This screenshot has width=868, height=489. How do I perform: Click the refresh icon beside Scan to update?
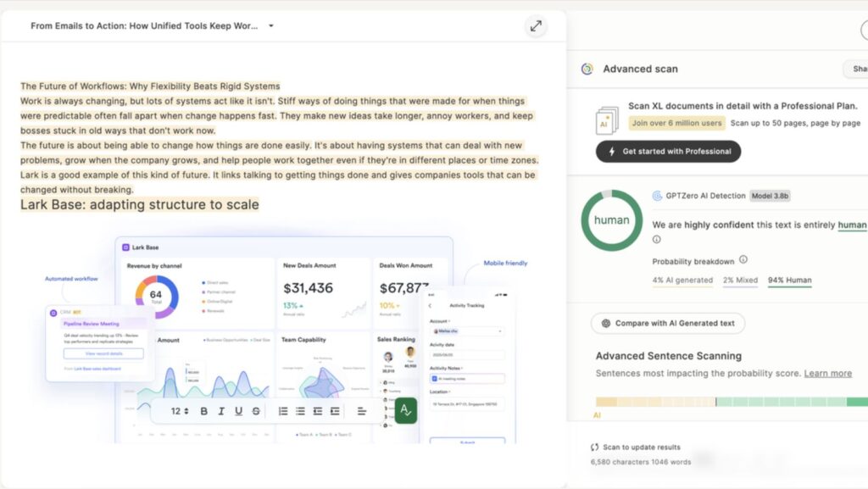tap(594, 447)
